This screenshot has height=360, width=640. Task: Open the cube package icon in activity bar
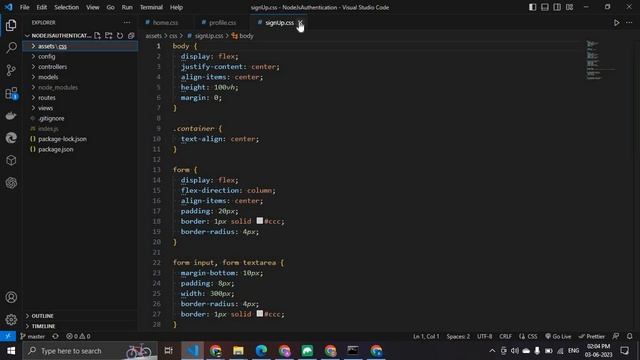(11, 160)
